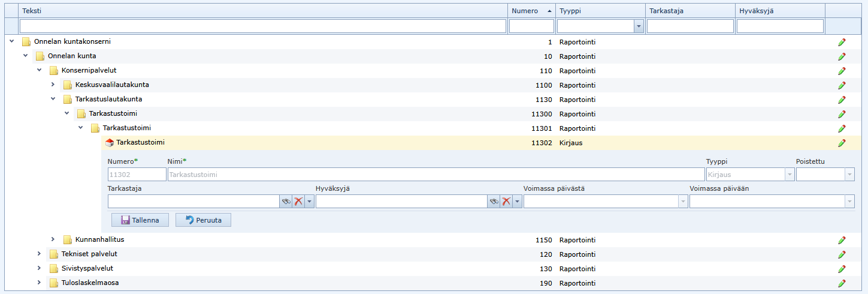
Task: Sort by the Numero column header
Action: pyautogui.click(x=531, y=11)
